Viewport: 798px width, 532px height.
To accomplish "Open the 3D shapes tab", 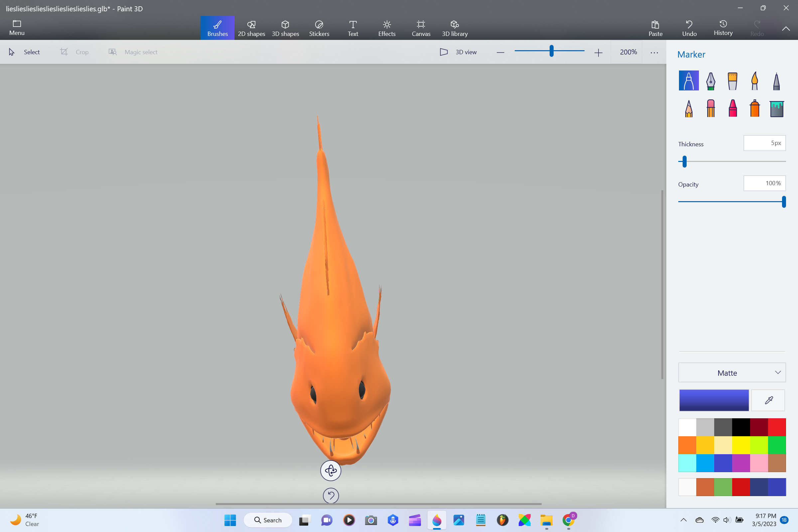I will click(285, 28).
